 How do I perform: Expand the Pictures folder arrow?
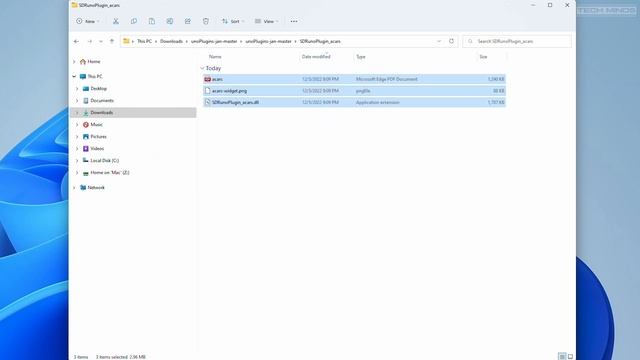tap(77, 136)
